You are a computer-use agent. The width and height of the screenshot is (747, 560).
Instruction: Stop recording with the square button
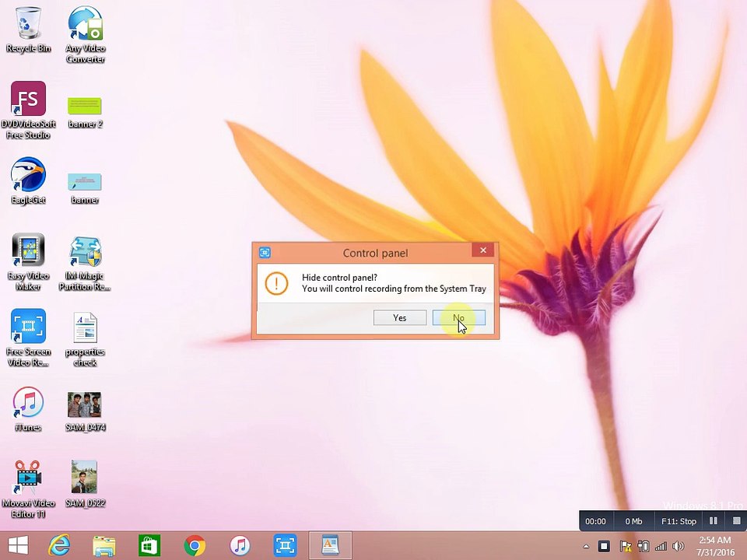[737, 521]
